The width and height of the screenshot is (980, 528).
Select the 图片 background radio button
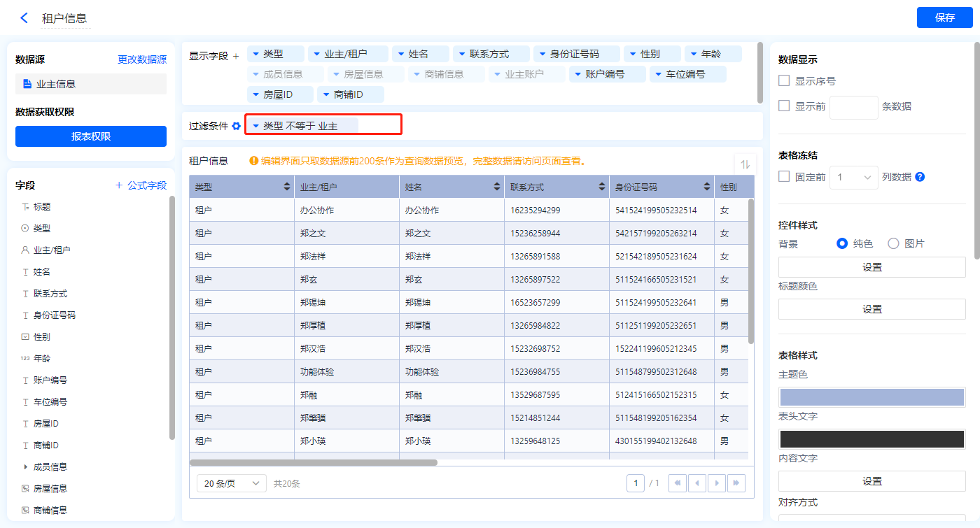[893, 243]
